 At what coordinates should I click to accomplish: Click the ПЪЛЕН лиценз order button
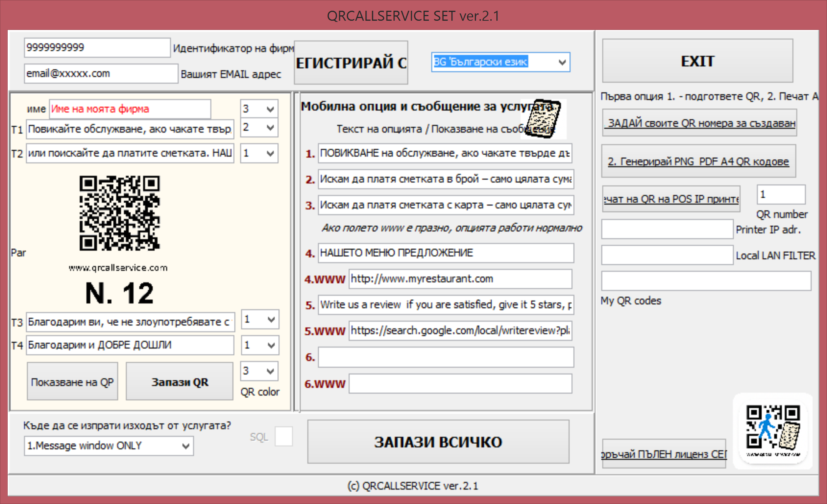[663, 453]
